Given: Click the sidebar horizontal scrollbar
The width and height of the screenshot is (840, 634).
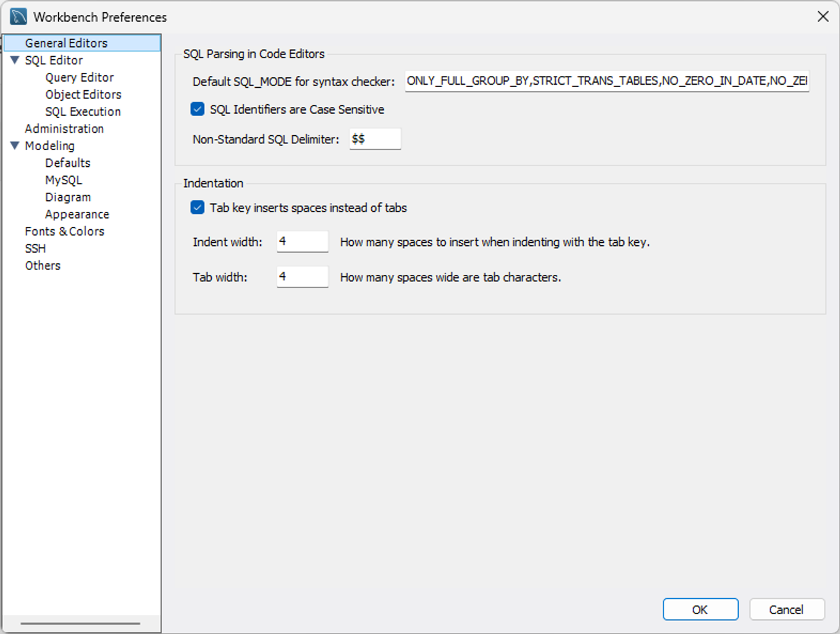Looking at the screenshot, I should (x=80, y=623).
